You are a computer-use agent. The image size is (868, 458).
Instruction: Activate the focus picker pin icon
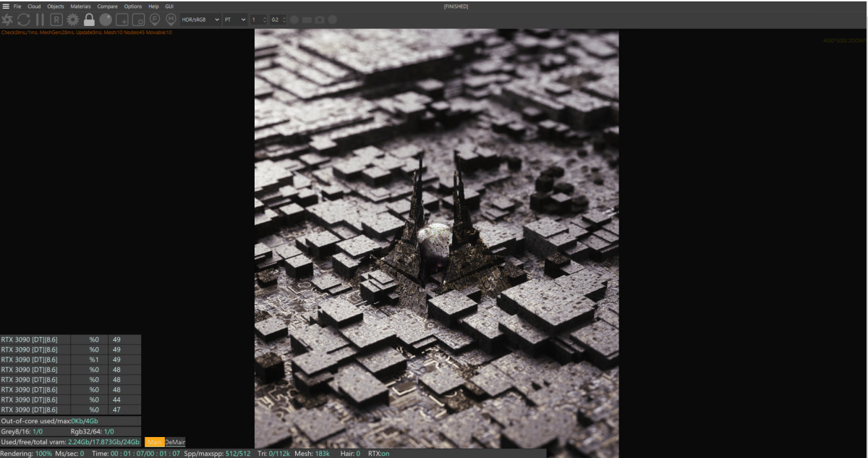pyautogui.click(x=154, y=20)
